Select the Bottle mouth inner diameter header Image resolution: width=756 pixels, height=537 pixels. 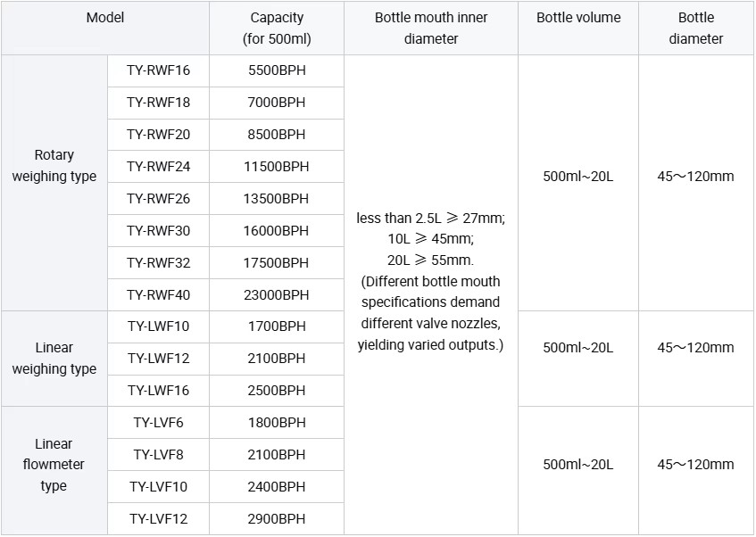(x=431, y=28)
